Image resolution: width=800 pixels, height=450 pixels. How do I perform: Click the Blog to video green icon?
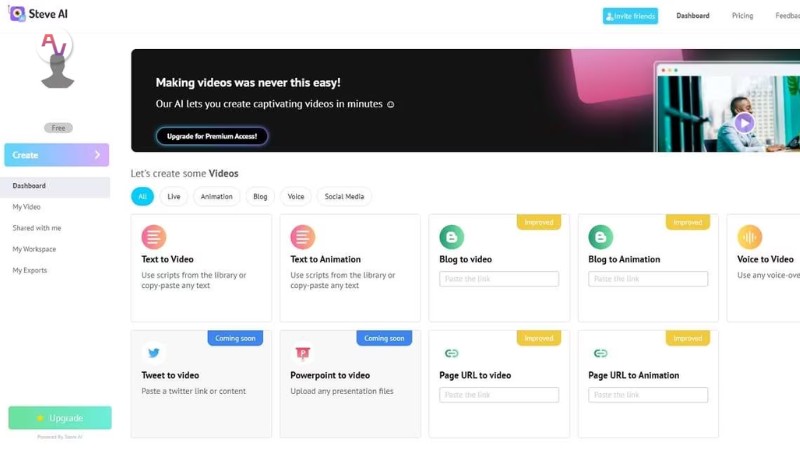tap(452, 237)
